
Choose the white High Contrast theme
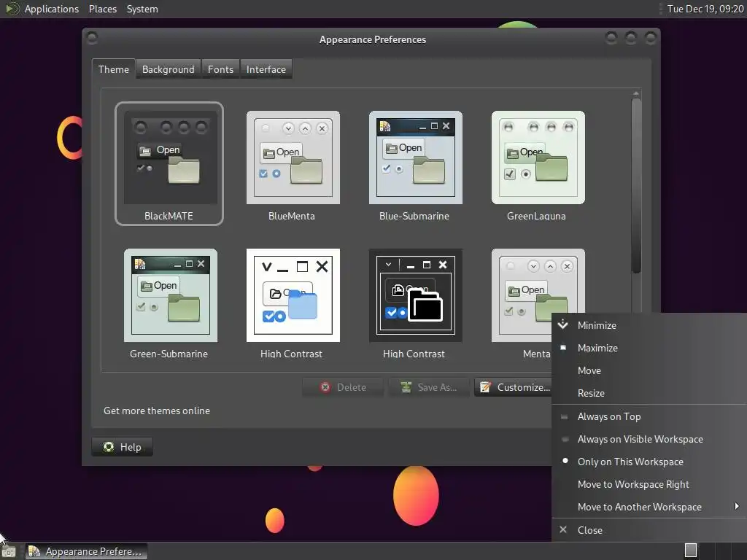[293, 303]
